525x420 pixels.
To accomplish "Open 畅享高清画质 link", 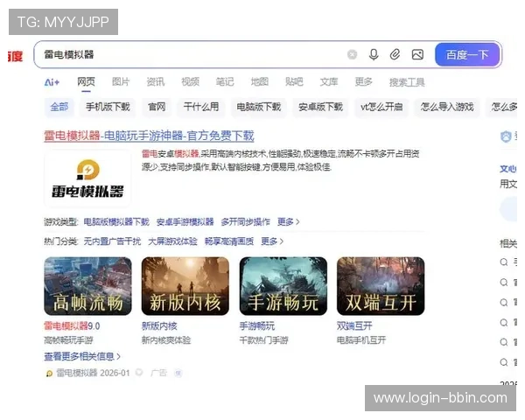I will pyautogui.click(x=229, y=241).
